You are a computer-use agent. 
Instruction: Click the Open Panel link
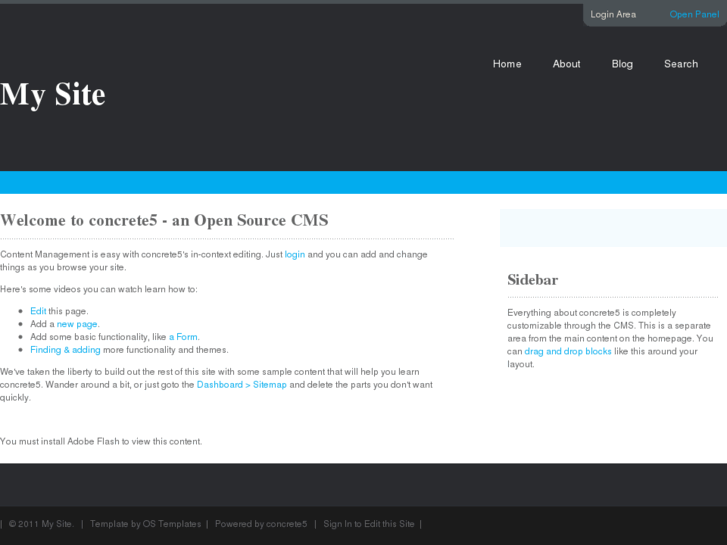tap(694, 14)
